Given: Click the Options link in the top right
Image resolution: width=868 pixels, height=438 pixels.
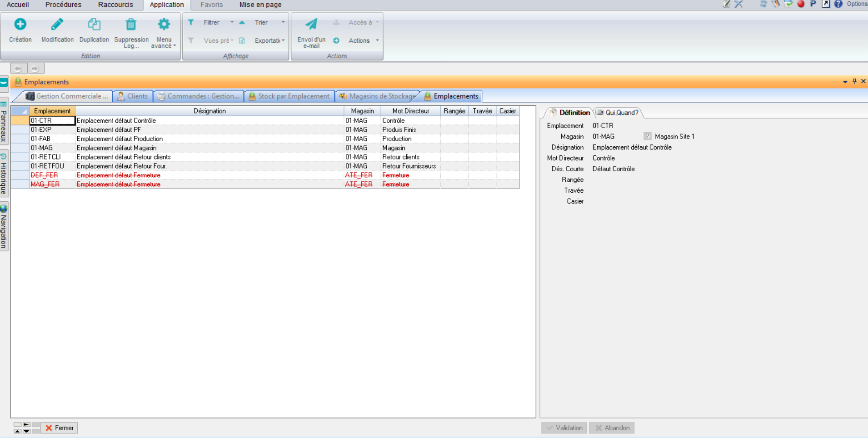Looking at the screenshot, I should pyautogui.click(x=857, y=4).
